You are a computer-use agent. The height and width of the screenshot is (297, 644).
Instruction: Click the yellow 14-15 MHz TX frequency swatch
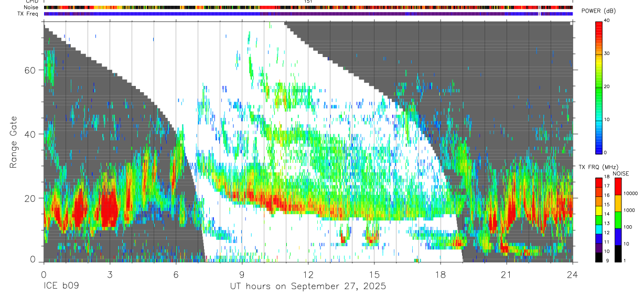click(x=599, y=210)
